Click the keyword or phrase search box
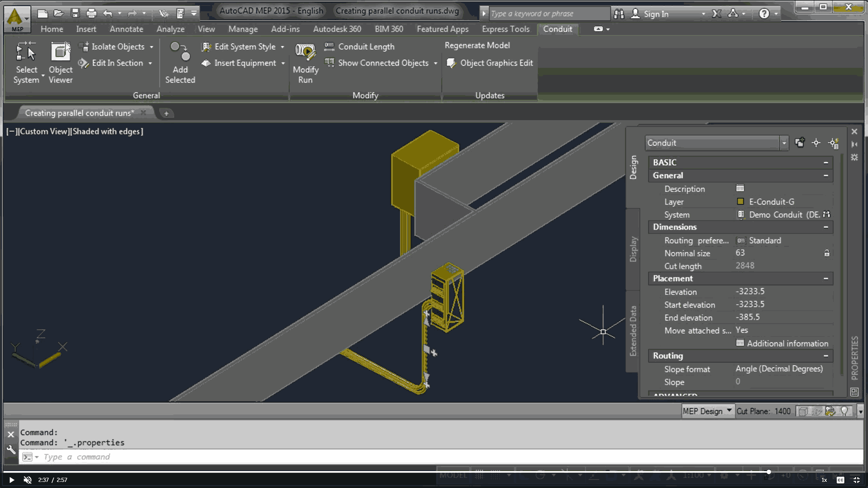This screenshot has height=488, width=868. pos(549,14)
